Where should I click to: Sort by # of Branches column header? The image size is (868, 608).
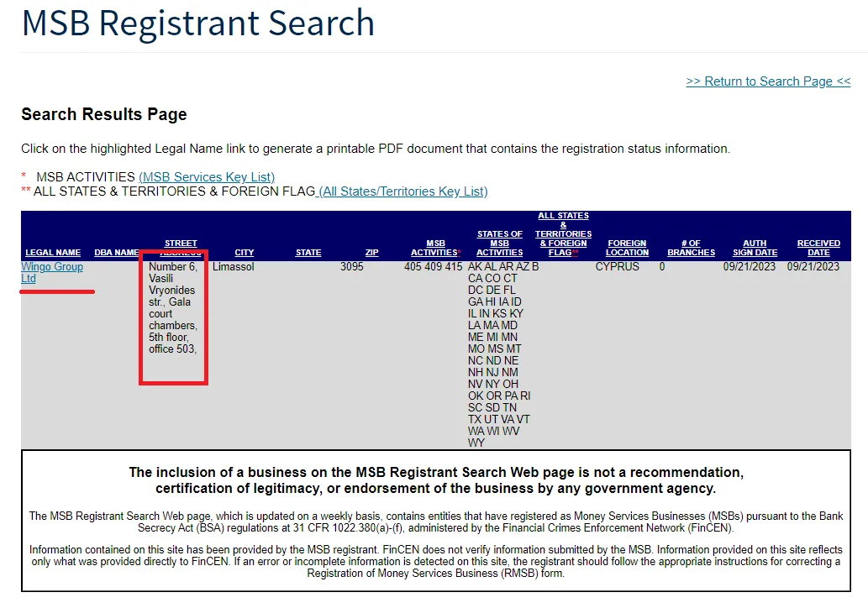coord(691,248)
